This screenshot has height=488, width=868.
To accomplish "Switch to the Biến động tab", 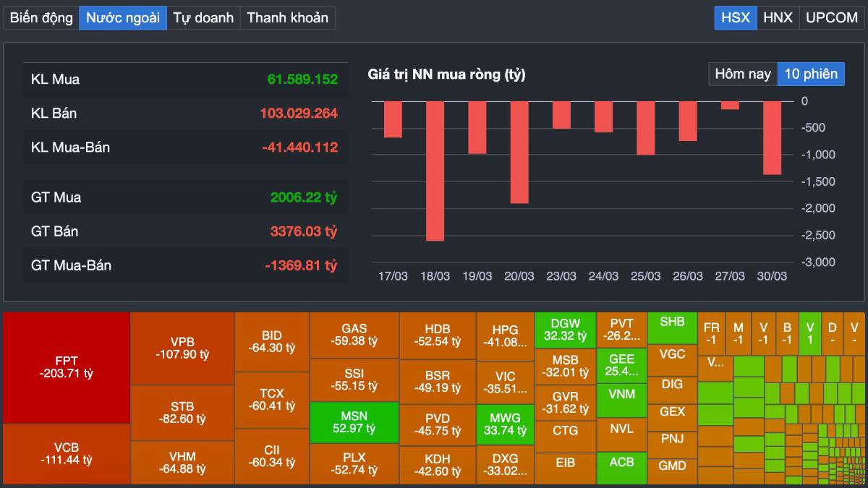I will (x=41, y=18).
